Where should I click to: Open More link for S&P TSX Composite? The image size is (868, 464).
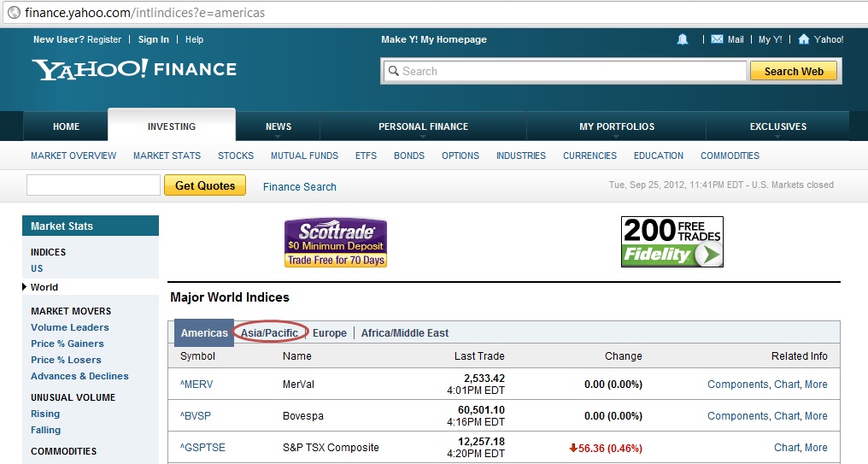click(816, 448)
